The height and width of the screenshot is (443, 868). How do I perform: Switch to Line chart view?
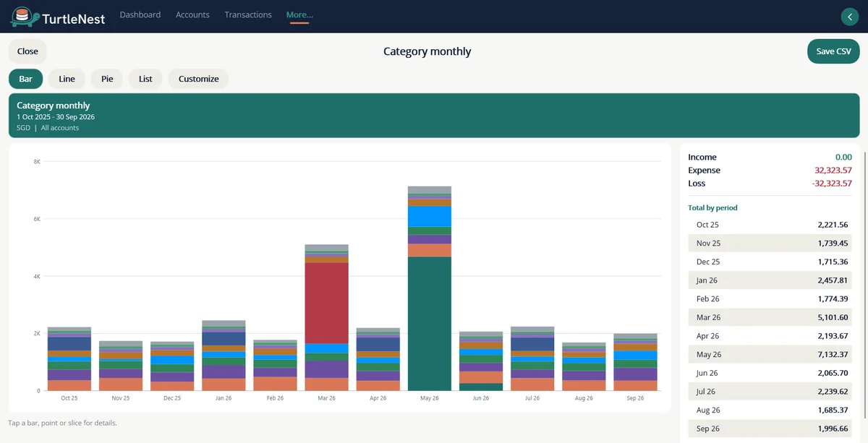[x=67, y=79]
